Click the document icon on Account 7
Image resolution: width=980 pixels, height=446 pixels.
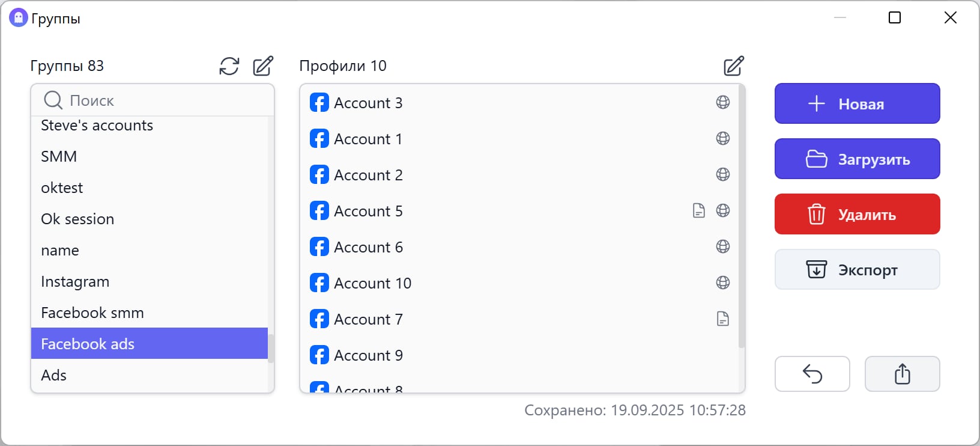[x=723, y=319]
